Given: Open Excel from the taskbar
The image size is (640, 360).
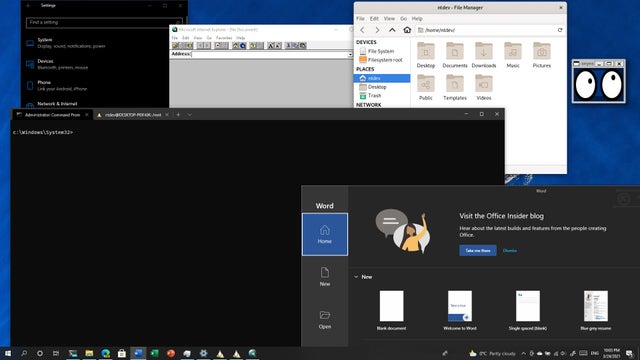Looking at the screenshot, I should click(x=155, y=353).
